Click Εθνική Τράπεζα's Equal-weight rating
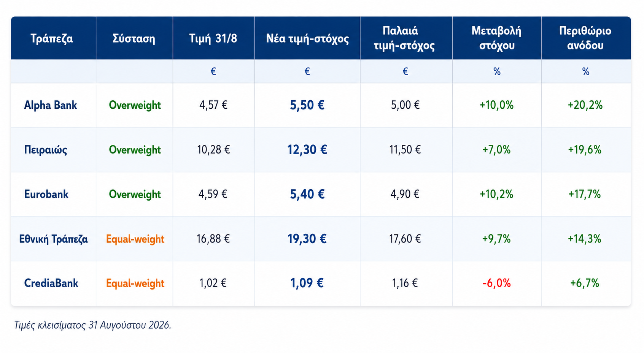Image resolution: width=644 pixels, height=353 pixels. [135, 239]
